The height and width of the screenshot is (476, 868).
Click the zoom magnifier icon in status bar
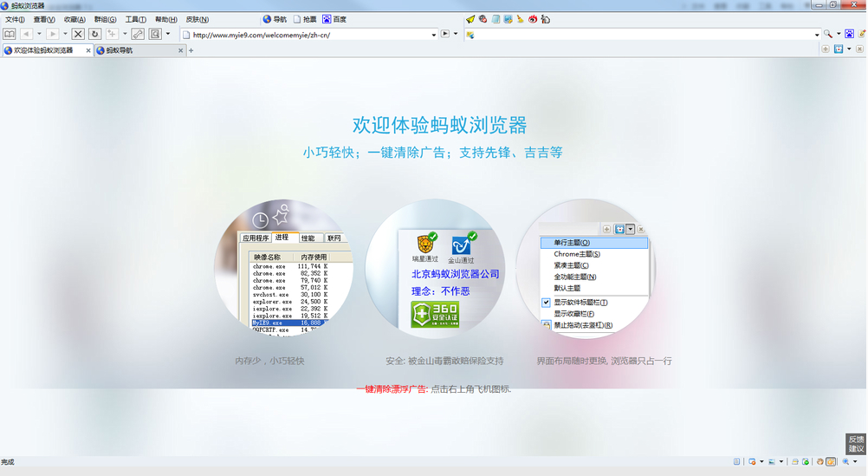[x=845, y=461]
